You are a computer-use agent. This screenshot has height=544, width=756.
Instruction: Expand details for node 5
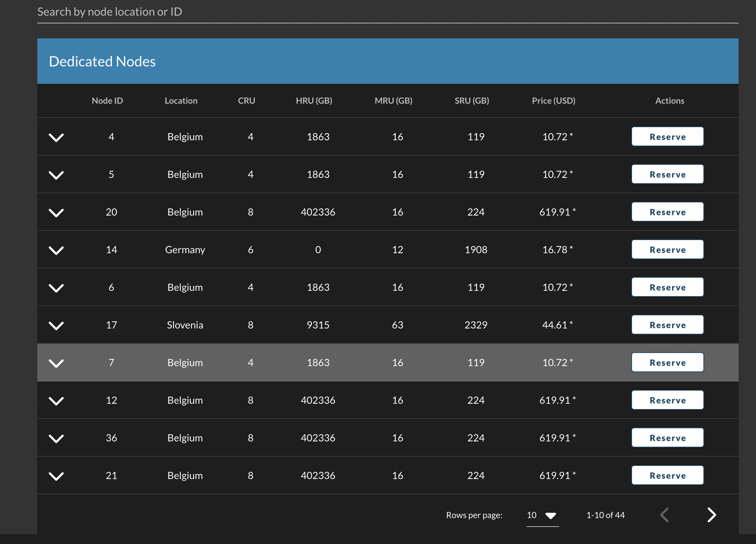pos(56,174)
